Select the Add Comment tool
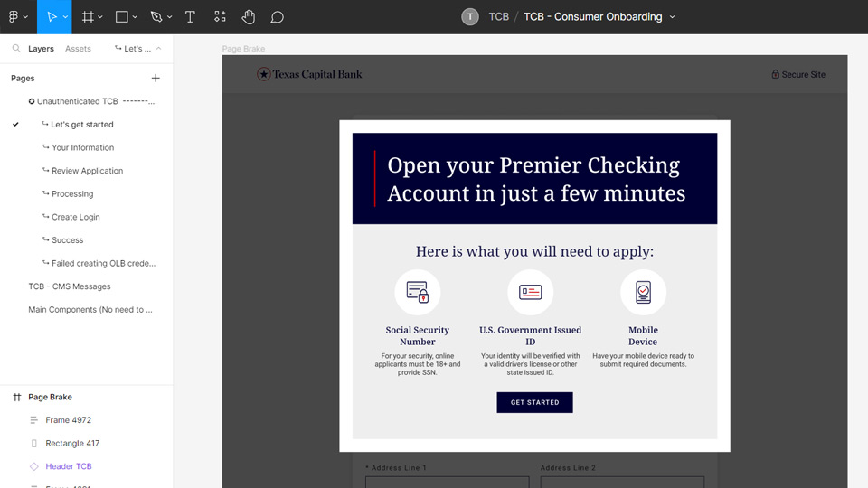The width and height of the screenshot is (868, 488). click(x=278, y=17)
